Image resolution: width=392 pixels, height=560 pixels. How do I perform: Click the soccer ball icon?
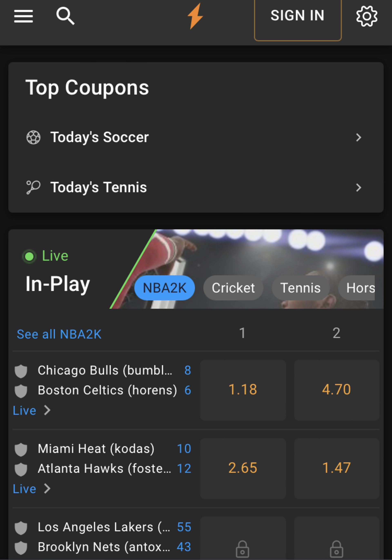(33, 137)
